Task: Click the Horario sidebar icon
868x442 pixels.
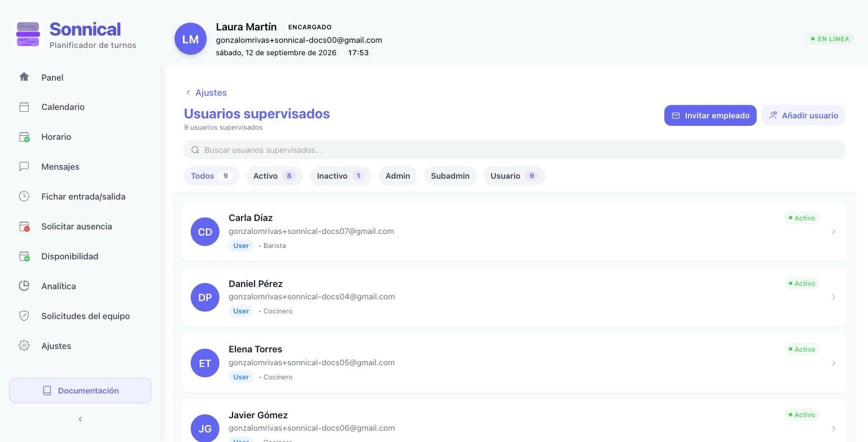Action: 24,136
